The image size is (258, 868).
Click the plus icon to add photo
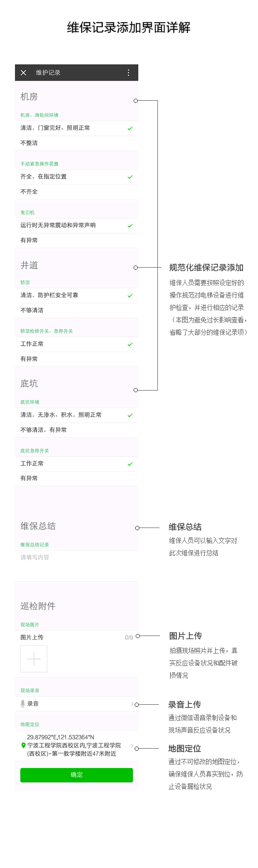[x=34, y=659]
